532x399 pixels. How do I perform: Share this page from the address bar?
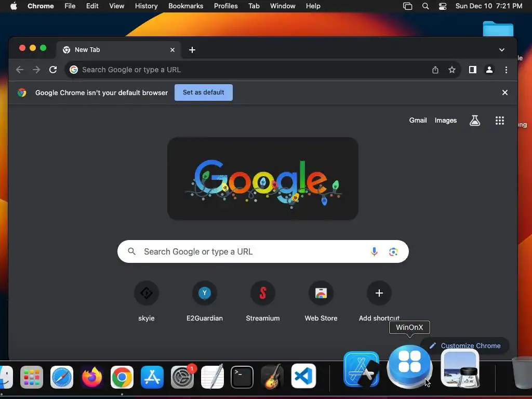pos(435,70)
